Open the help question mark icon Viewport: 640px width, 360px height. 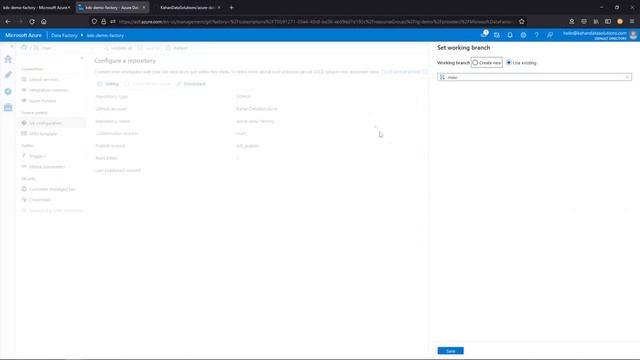536,36
